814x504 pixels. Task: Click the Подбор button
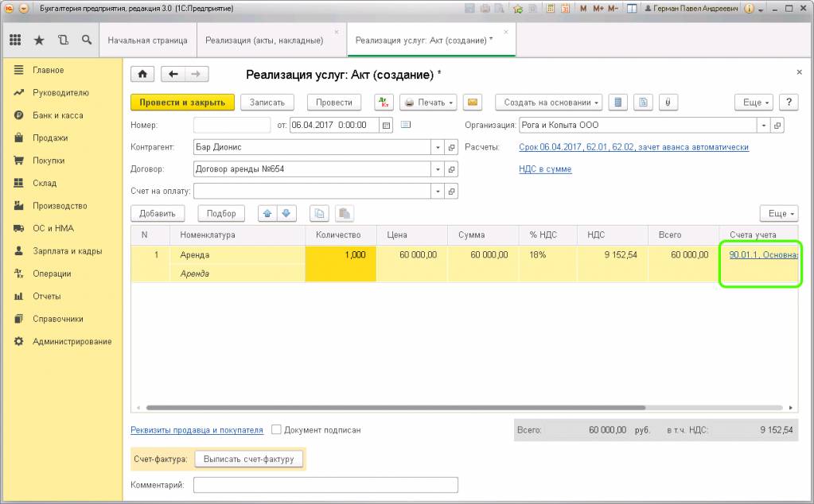[221, 213]
